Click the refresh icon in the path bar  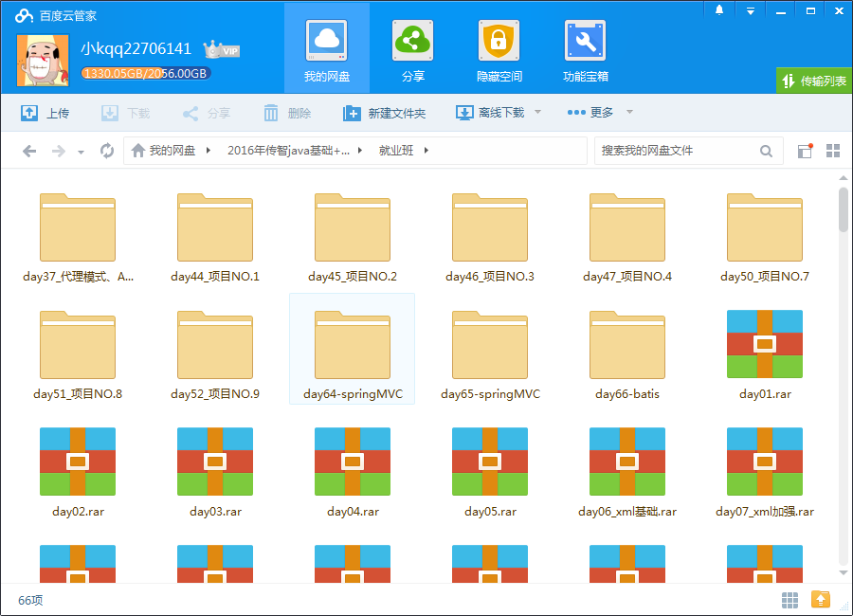(106, 150)
